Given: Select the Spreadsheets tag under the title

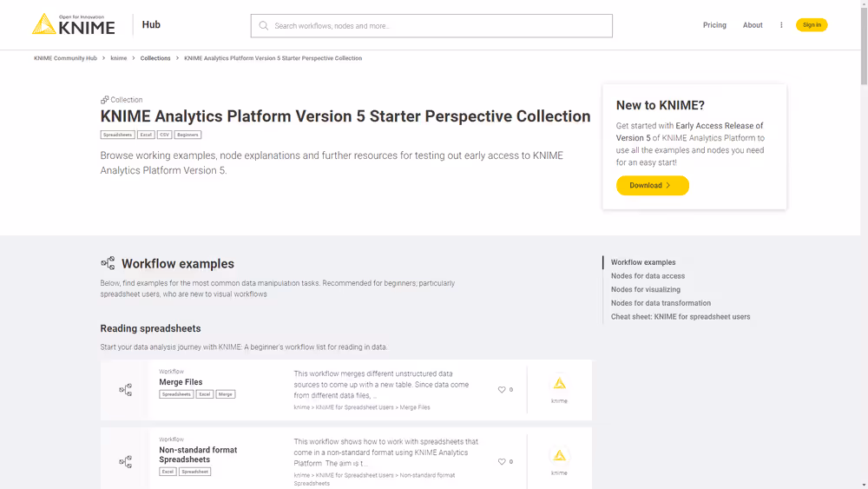Looking at the screenshot, I should (117, 135).
